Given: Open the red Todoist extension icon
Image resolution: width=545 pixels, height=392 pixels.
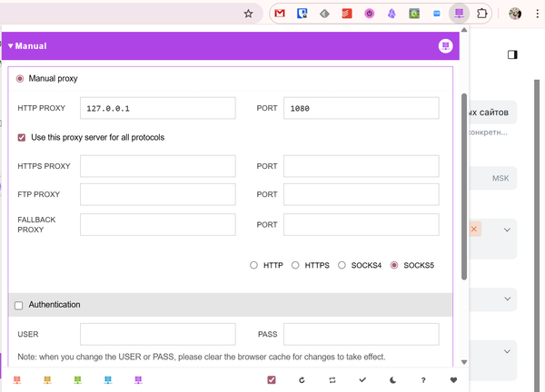Looking at the screenshot, I should click(347, 14).
